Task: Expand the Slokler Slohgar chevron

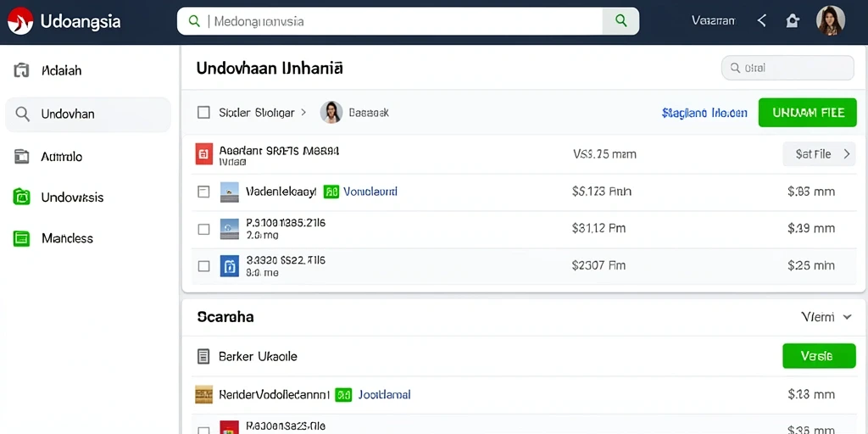Action: [303, 113]
